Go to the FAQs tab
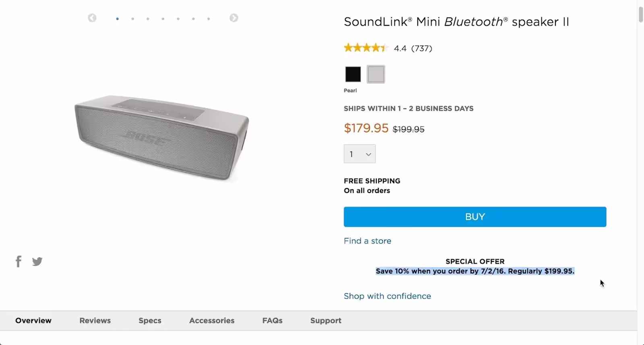The width and height of the screenshot is (644, 345). pos(272,320)
